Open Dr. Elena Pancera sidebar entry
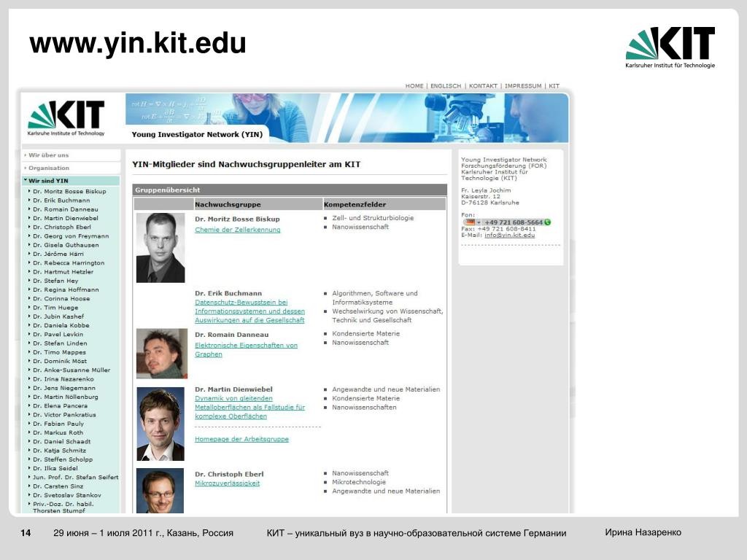This screenshot has width=747, height=560. [x=60, y=405]
